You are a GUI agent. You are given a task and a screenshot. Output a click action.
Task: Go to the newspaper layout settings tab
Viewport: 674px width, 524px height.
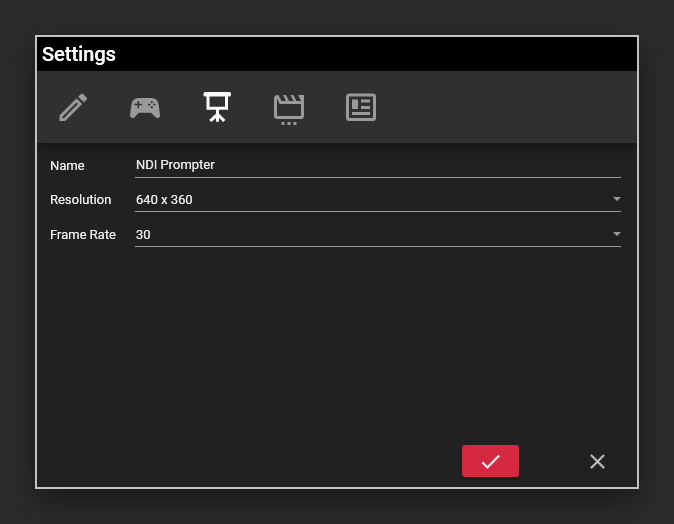coord(361,107)
